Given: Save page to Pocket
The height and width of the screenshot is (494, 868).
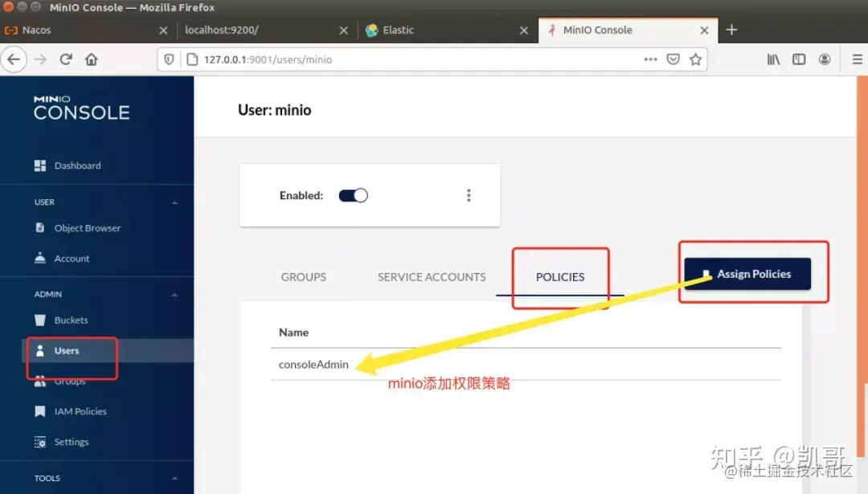Looking at the screenshot, I should pyautogui.click(x=674, y=59).
